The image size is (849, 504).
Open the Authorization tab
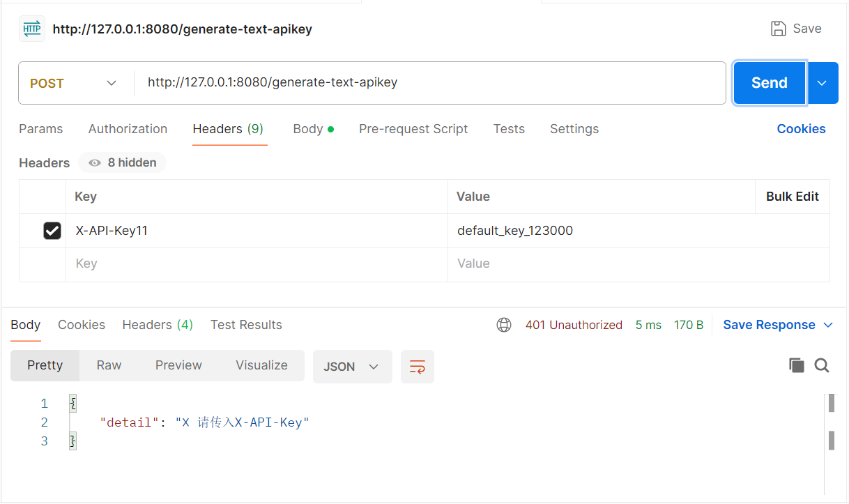[128, 129]
